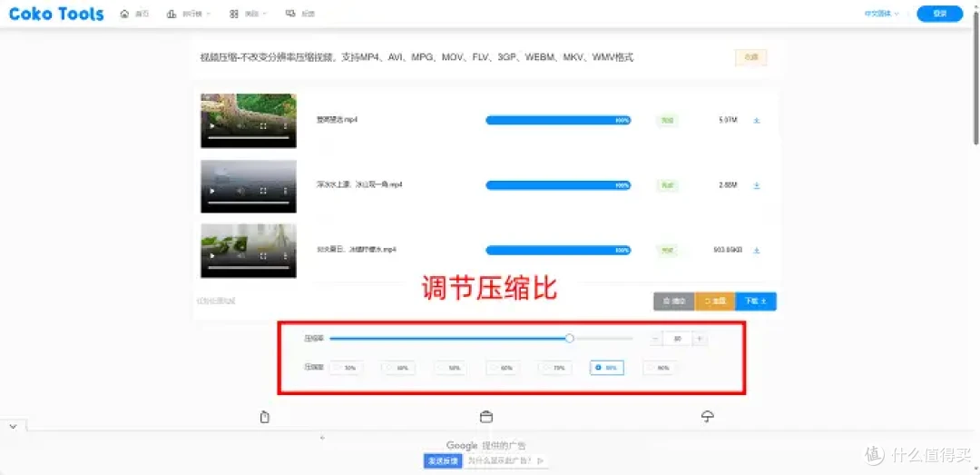Viewport: 980px width, 475px height.
Task: Fullscreen the video in the 2.88M row
Action: pos(263,191)
